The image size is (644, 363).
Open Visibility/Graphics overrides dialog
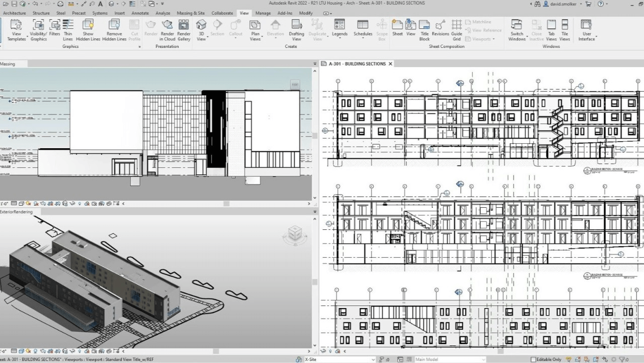tap(38, 30)
